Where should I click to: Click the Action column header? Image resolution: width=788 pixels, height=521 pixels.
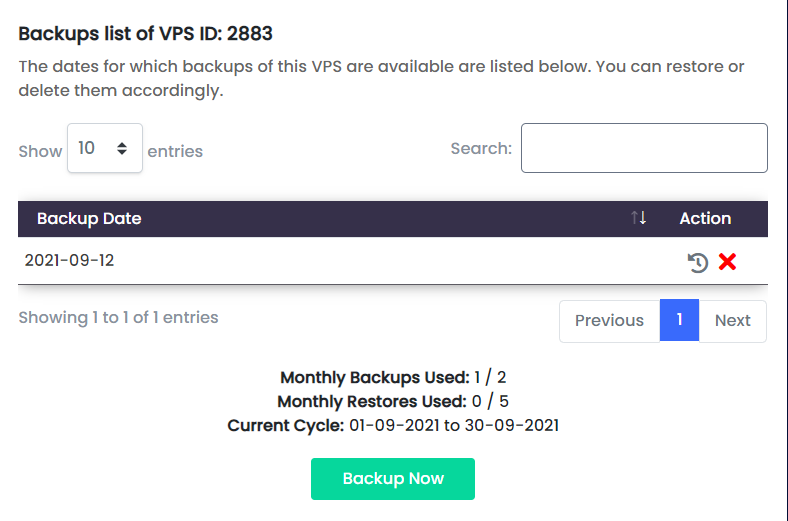[x=705, y=219]
